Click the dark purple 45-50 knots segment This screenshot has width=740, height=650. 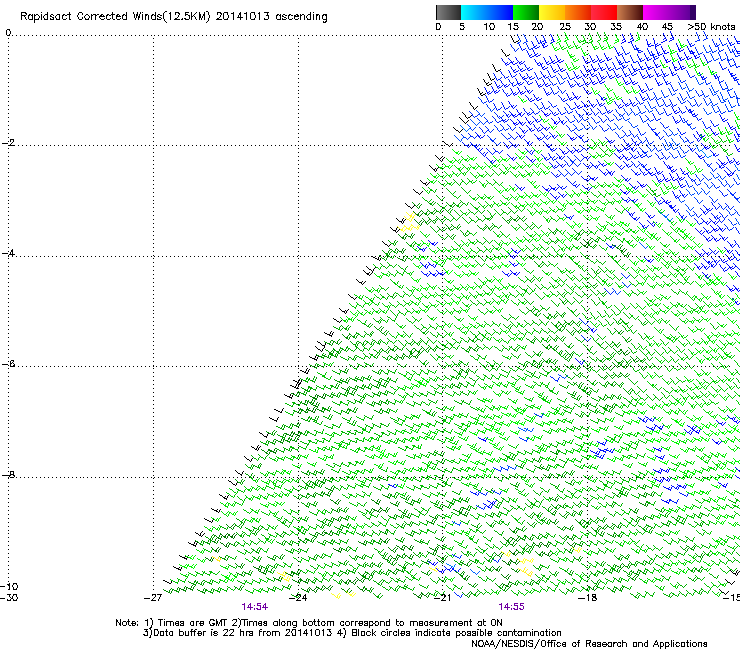[682, 12]
